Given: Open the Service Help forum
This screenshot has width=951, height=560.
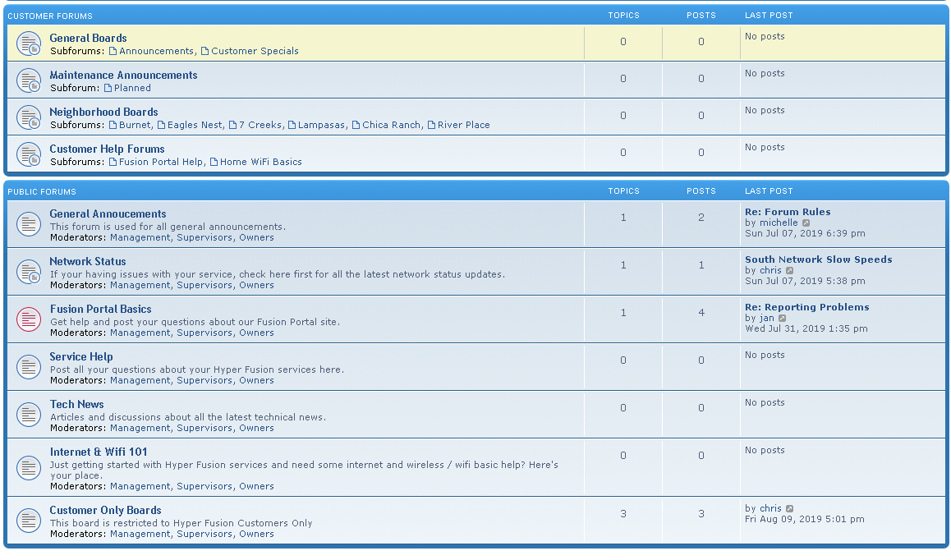Looking at the screenshot, I should click(x=81, y=356).
